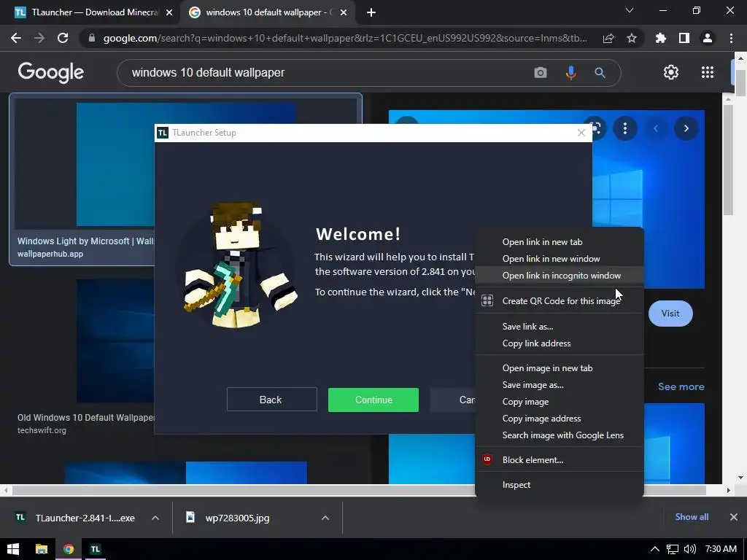This screenshot has height=560, width=747.
Task: Select Open link in new tab
Action: coord(560,242)
